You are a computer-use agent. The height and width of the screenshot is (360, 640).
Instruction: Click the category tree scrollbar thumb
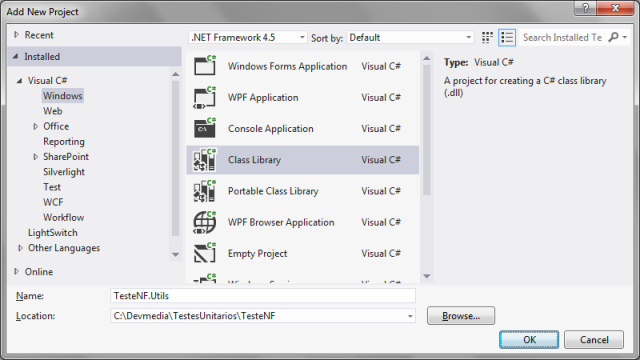176,158
